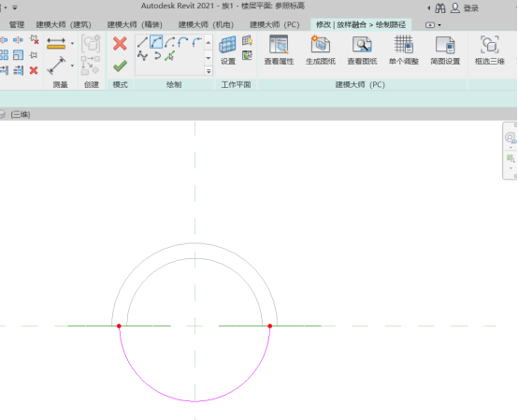Expand the full draw tools gallery
Image resolution: width=518 pixels, height=420 pixels.
[209, 71]
